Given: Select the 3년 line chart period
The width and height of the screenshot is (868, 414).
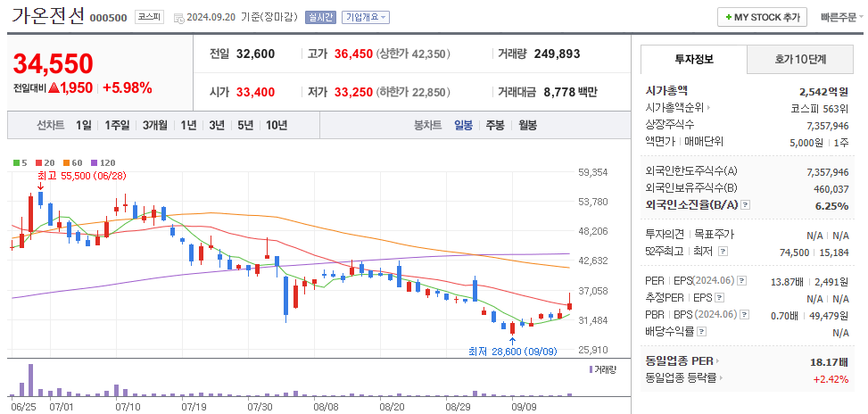Looking at the screenshot, I should (x=217, y=125).
